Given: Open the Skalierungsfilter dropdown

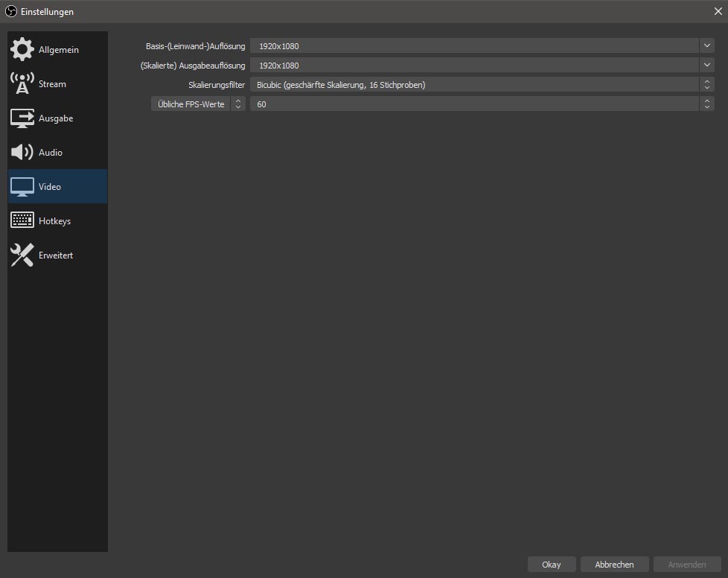Looking at the screenshot, I should [x=481, y=85].
